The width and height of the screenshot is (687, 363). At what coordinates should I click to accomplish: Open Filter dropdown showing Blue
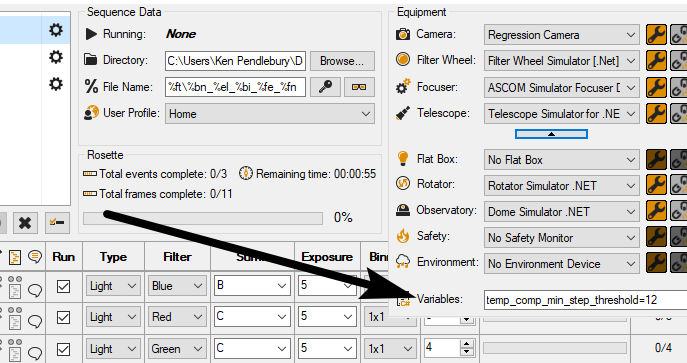coord(177,286)
